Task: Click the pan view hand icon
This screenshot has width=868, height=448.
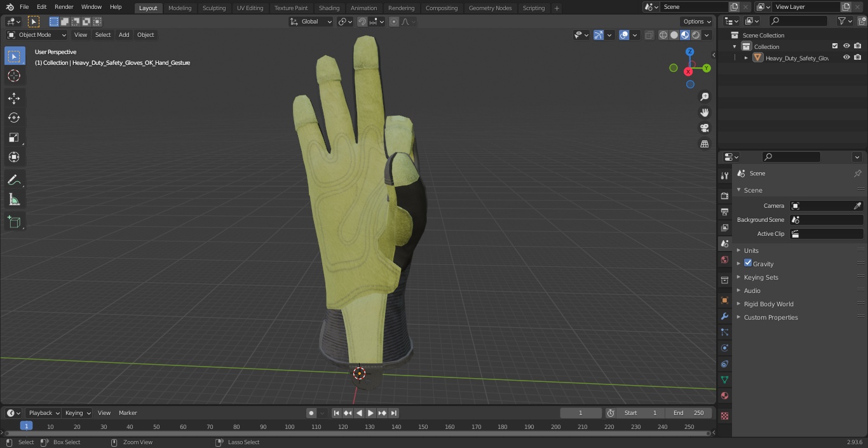Action: 704,112
